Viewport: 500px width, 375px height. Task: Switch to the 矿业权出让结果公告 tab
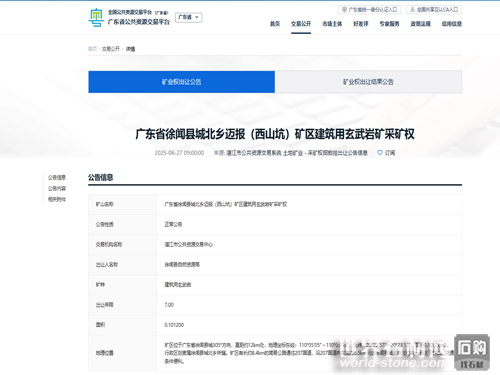tap(368, 82)
